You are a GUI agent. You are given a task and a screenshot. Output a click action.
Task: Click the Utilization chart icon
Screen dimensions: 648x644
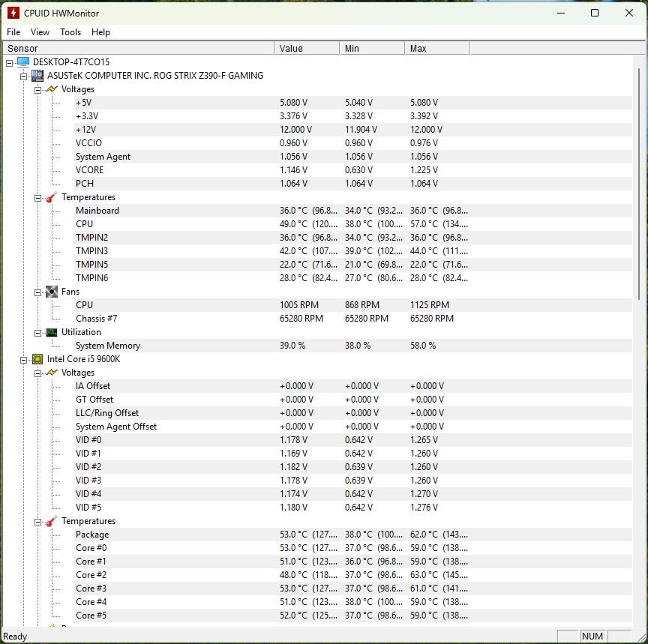click(52, 332)
